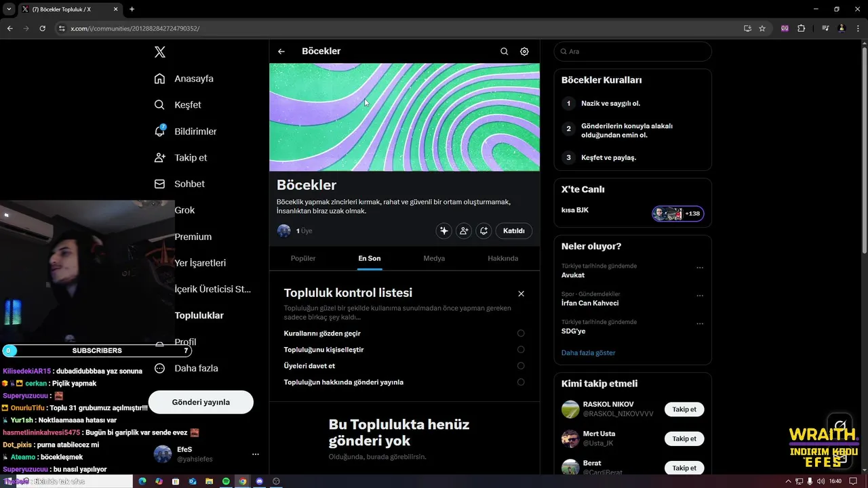Open Keşfet from the sidebar
This screenshot has width=868, height=488.
pos(178,105)
